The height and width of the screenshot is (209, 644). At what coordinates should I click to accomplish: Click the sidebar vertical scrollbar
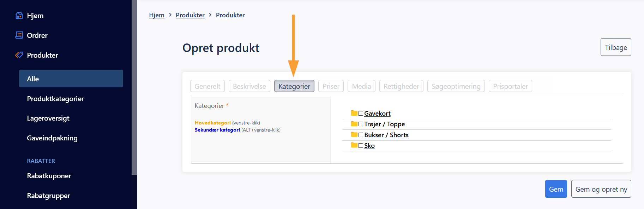pyautogui.click(x=134, y=87)
